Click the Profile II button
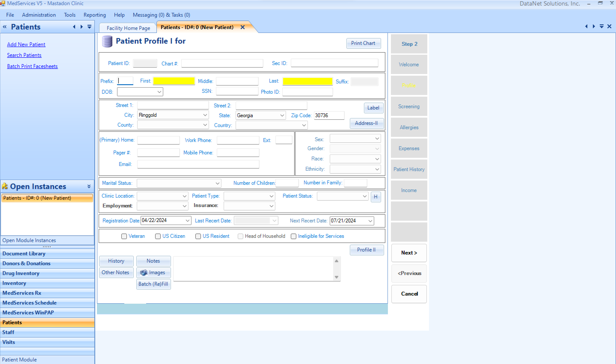616x364 pixels. 367,250
